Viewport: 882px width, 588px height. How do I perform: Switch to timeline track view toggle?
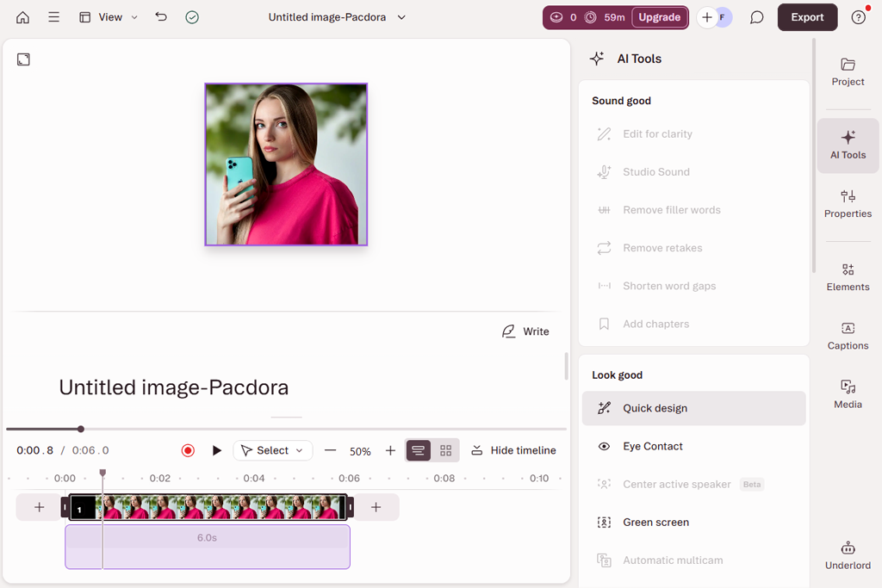(x=418, y=450)
